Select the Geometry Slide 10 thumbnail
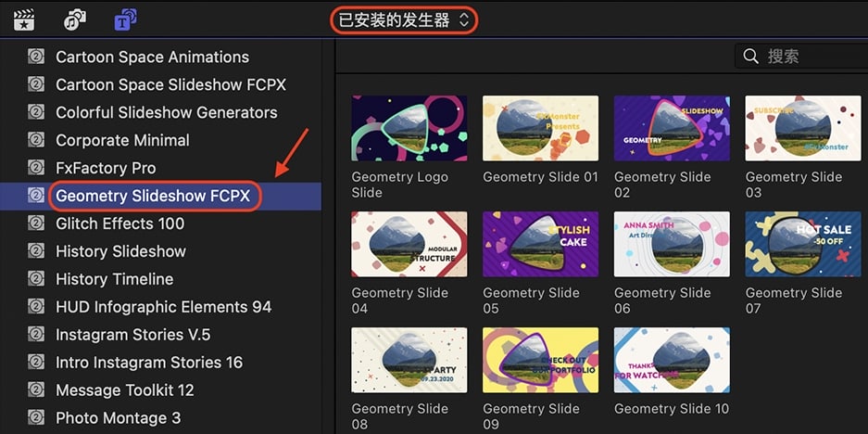Image resolution: width=868 pixels, height=434 pixels. 672,360
